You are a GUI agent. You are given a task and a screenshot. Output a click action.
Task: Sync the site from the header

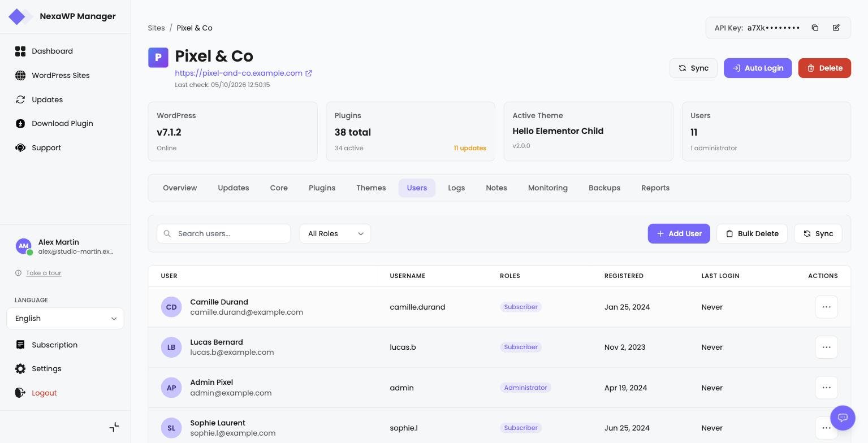click(693, 68)
